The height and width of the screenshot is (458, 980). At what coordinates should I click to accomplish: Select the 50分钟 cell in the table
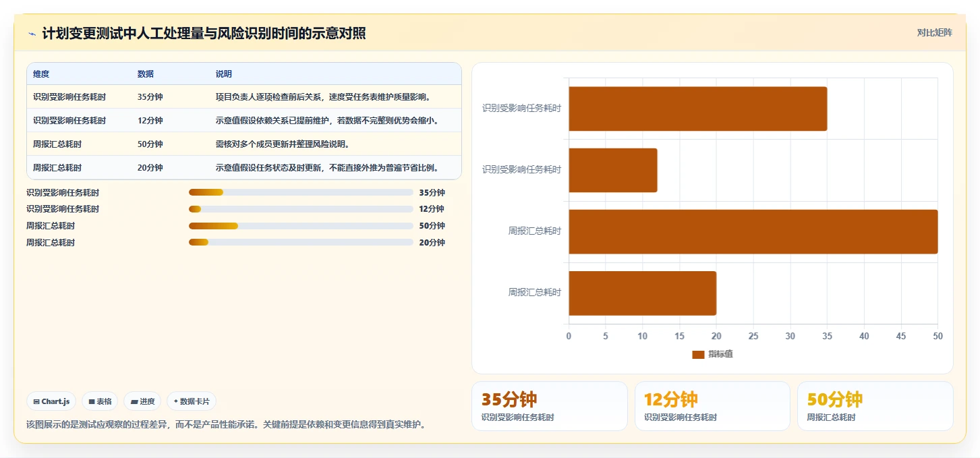(x=150, y=144)
